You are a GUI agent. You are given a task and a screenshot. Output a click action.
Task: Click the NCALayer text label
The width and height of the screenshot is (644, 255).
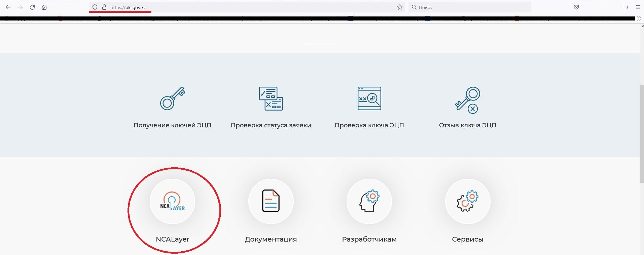[x=173, y=239]
